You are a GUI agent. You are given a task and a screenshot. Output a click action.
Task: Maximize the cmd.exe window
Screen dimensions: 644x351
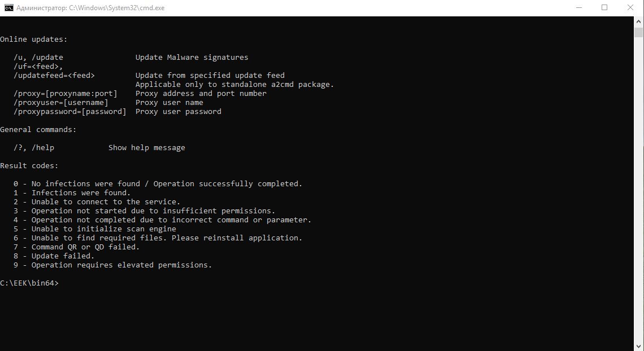click(x=604, y=8)
